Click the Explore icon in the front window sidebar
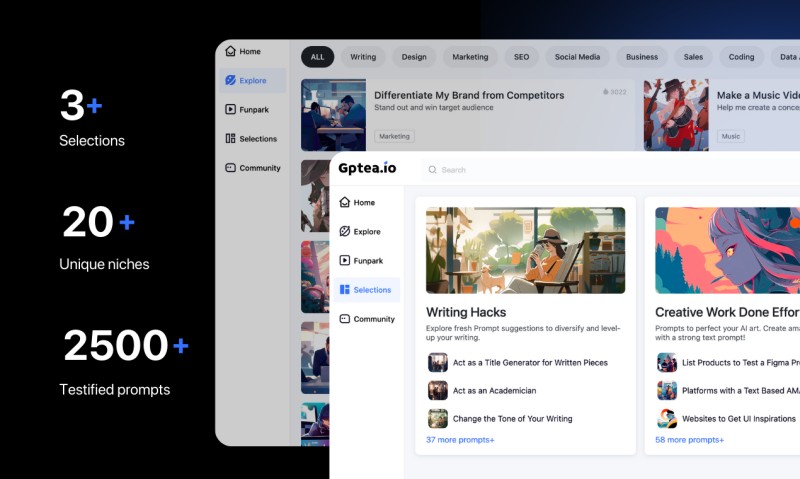The image size is (800, 479). tap(345, 231)
